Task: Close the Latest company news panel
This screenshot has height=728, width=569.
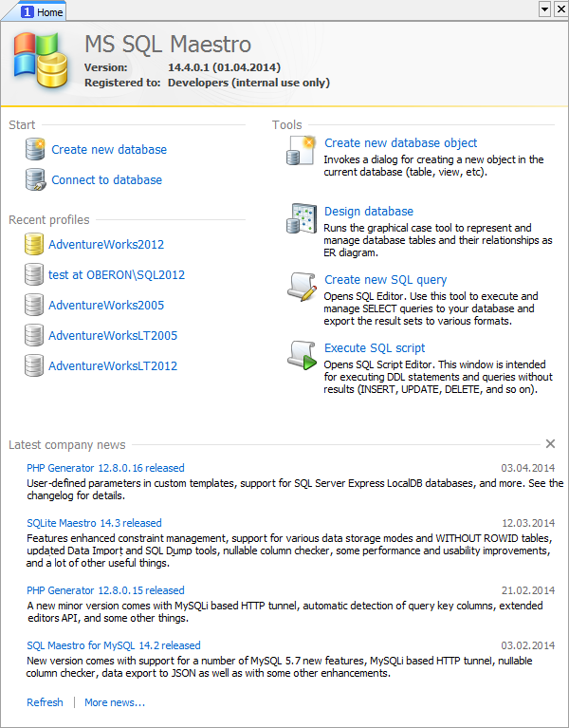Action: tap(550, 444)
